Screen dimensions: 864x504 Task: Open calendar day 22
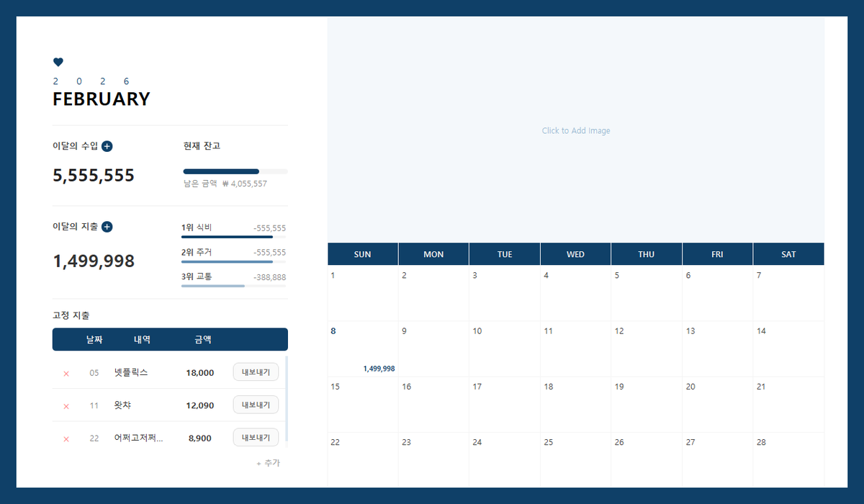363,460
